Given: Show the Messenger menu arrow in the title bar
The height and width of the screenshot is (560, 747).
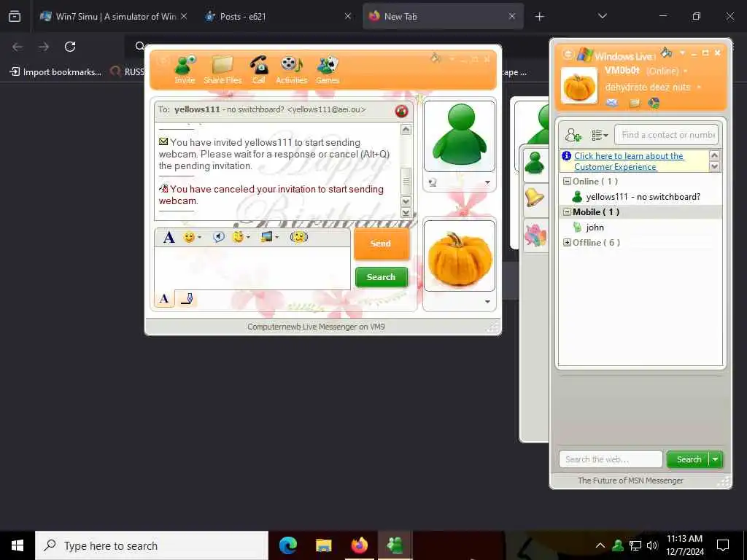Looking at the screenshot, I should click(682, 52).
